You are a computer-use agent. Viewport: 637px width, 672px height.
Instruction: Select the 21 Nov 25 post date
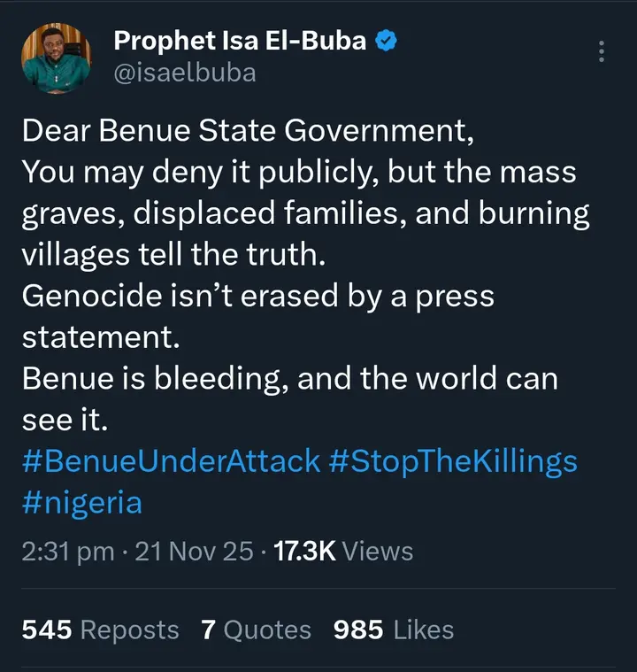pos(191,551)
